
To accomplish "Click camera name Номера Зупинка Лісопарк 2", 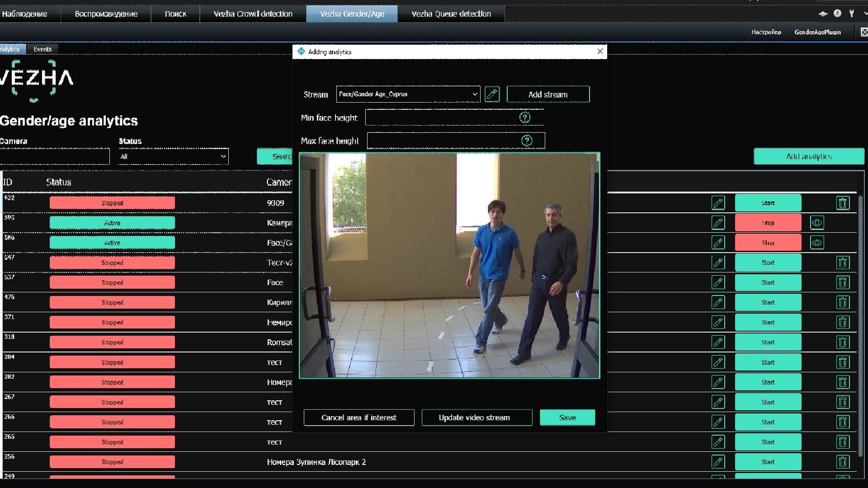I will 316,462.
